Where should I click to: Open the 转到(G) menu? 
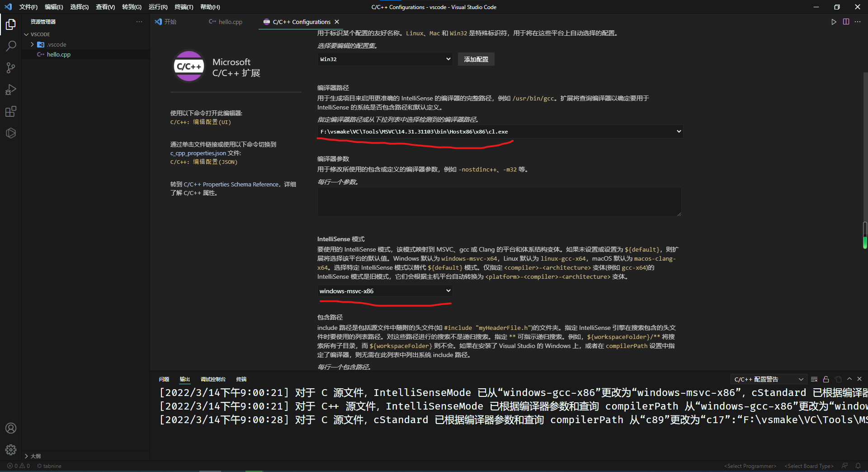click(132, 7)
